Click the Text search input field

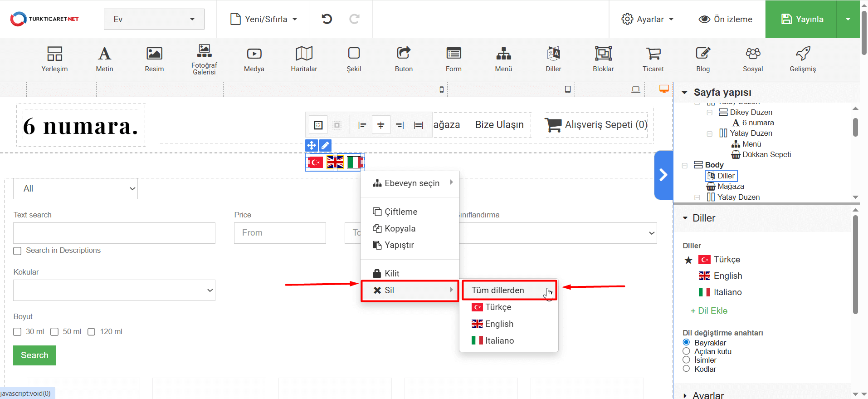pos(114,233)
